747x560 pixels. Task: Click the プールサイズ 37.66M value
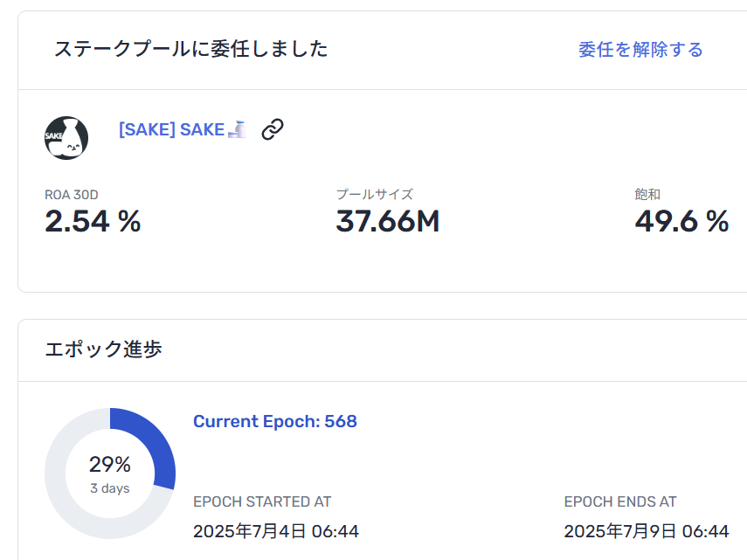tap(388, 221)
